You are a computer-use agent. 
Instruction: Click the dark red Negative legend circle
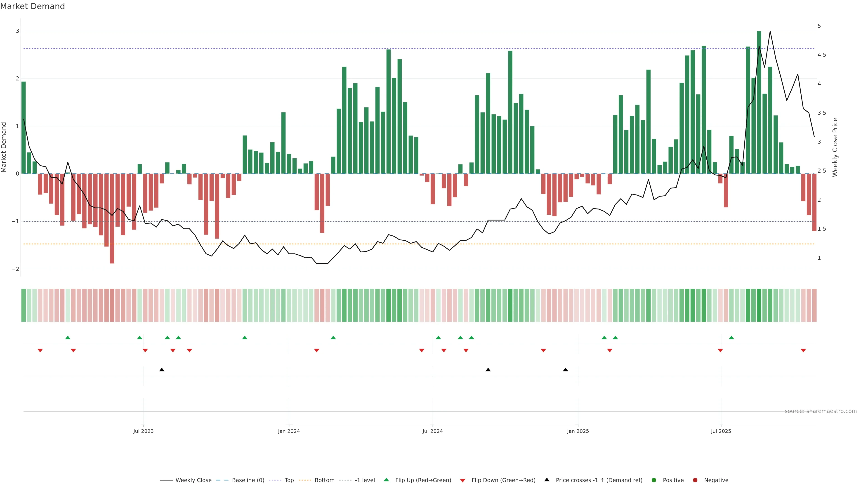695,480
